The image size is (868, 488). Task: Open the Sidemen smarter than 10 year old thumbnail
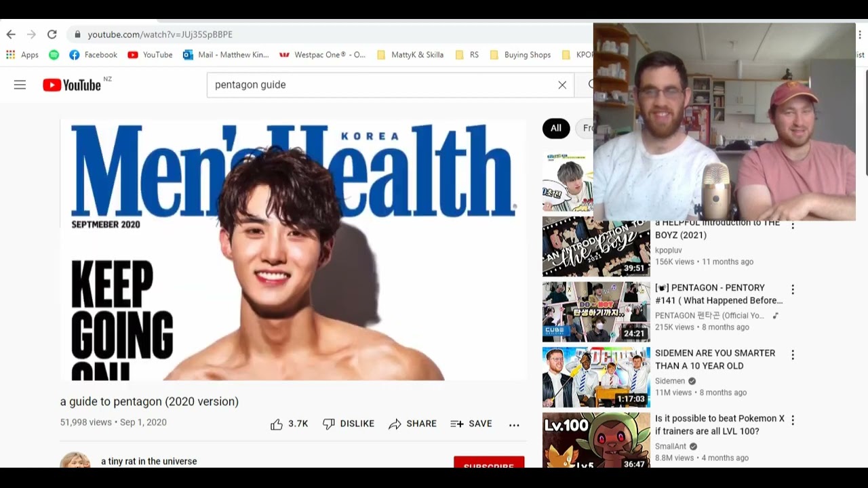(596, 378)
